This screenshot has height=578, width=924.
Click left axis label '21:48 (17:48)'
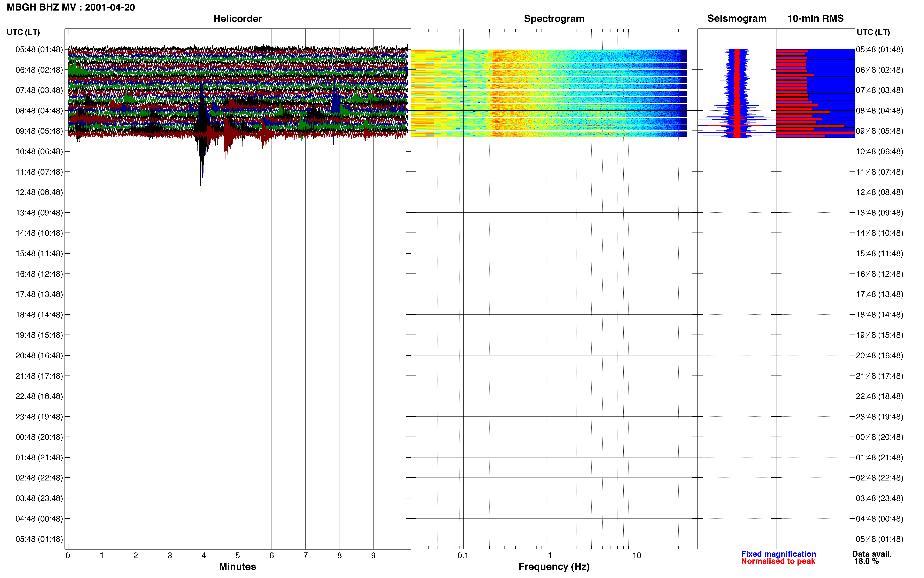(39, 376)
